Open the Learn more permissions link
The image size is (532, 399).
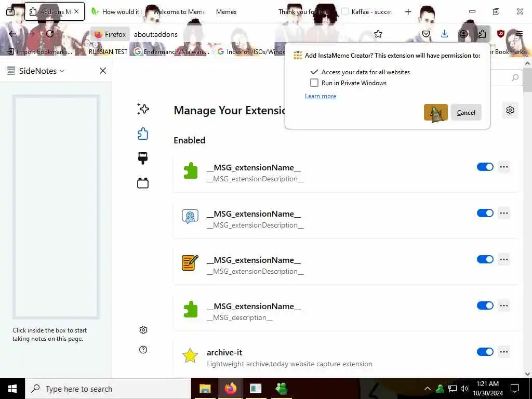pyautogui.click(x=320, y=96)
